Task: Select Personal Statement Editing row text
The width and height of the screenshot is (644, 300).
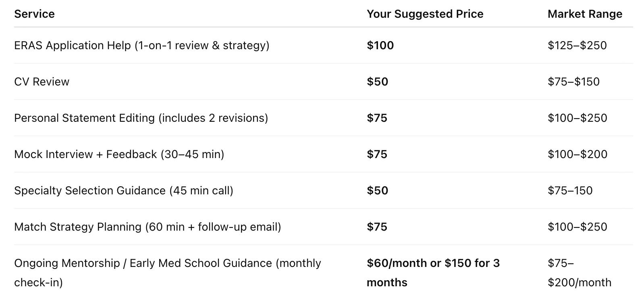Action: [141, 118]
